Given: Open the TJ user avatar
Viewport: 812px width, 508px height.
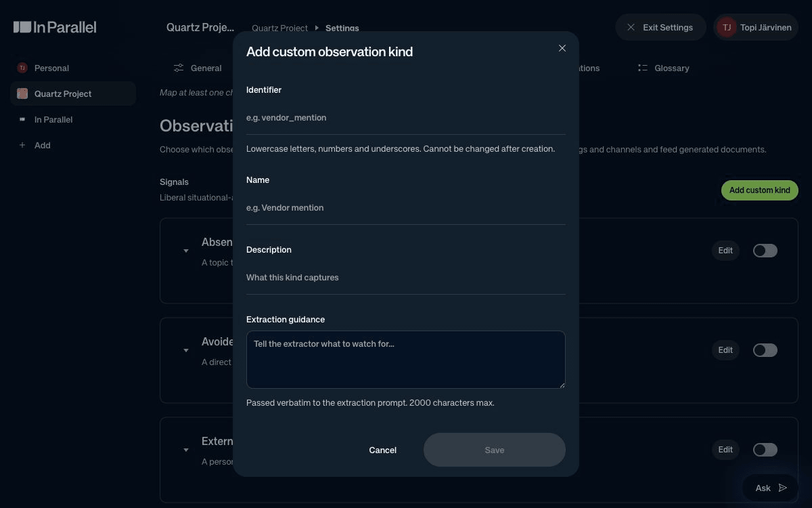Looking at the screenshot, I should tap(727, 28).
